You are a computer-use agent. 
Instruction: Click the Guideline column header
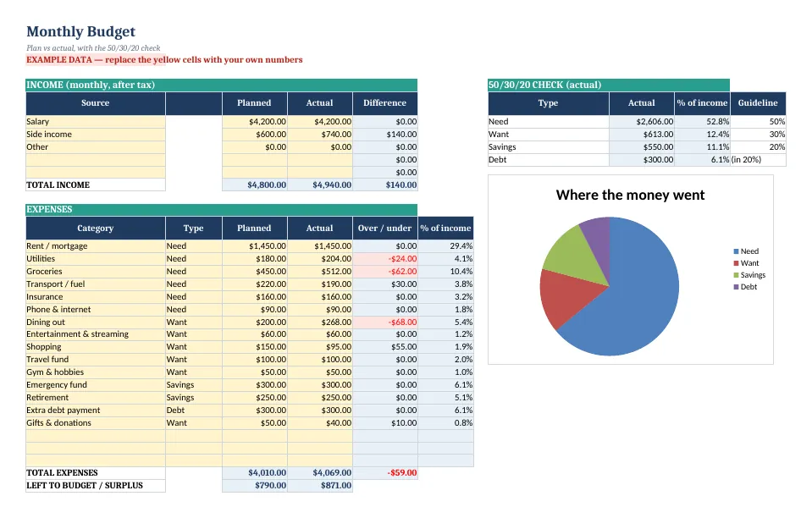pyautogui.click(x=758, y=103)
